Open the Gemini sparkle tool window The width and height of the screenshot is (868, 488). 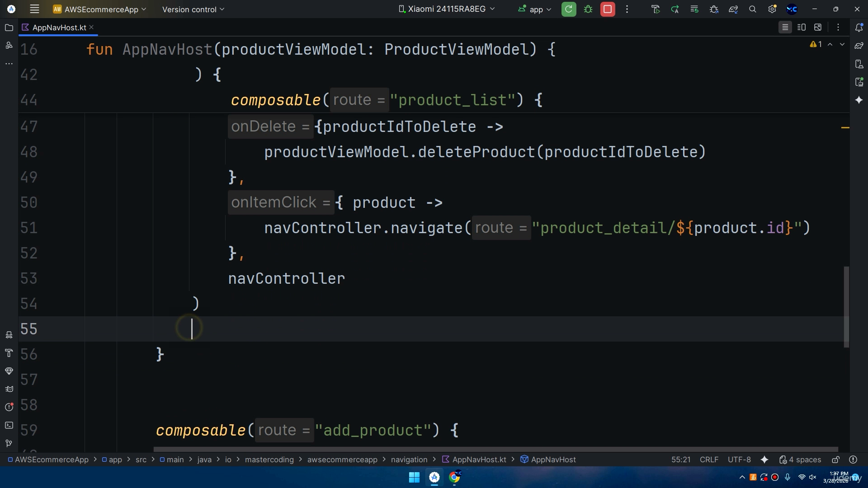(x=859, y=100)
